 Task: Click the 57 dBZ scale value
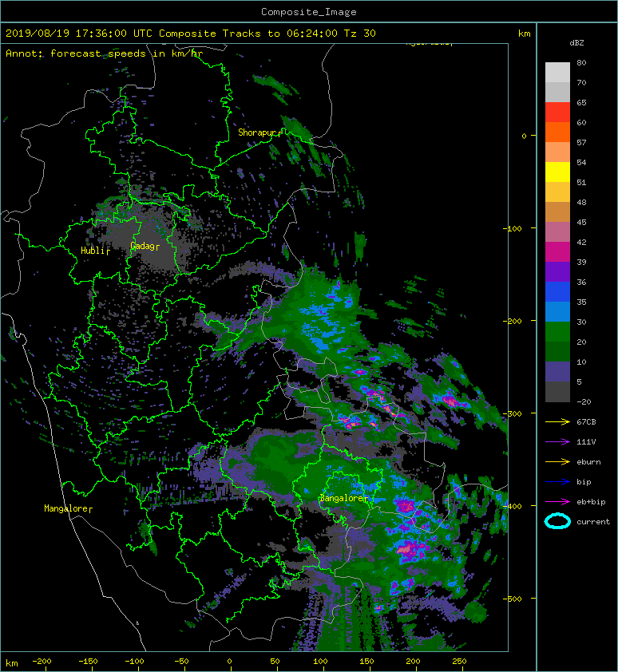pos(581,142)
